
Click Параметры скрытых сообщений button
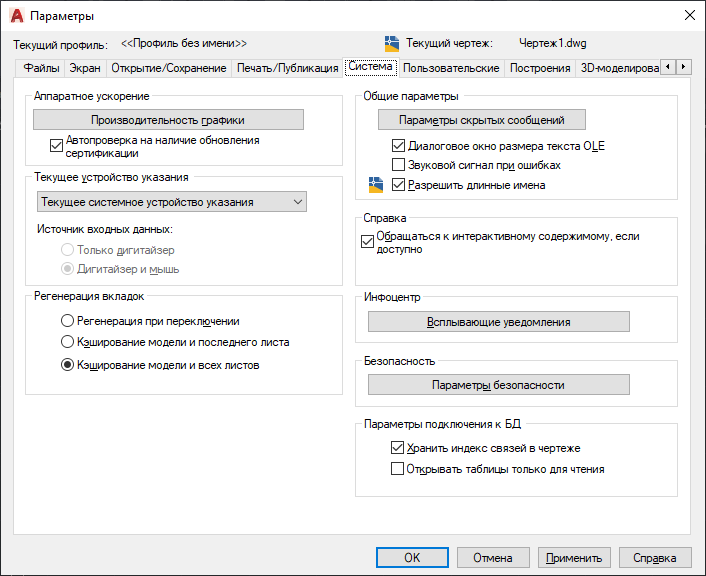click(482, 120)
